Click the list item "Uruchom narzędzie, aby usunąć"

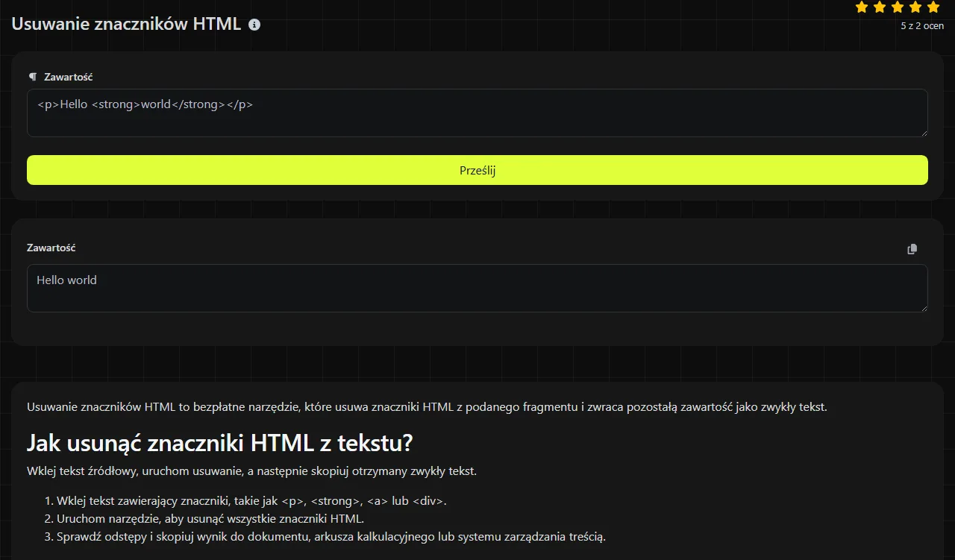(210, 519)
